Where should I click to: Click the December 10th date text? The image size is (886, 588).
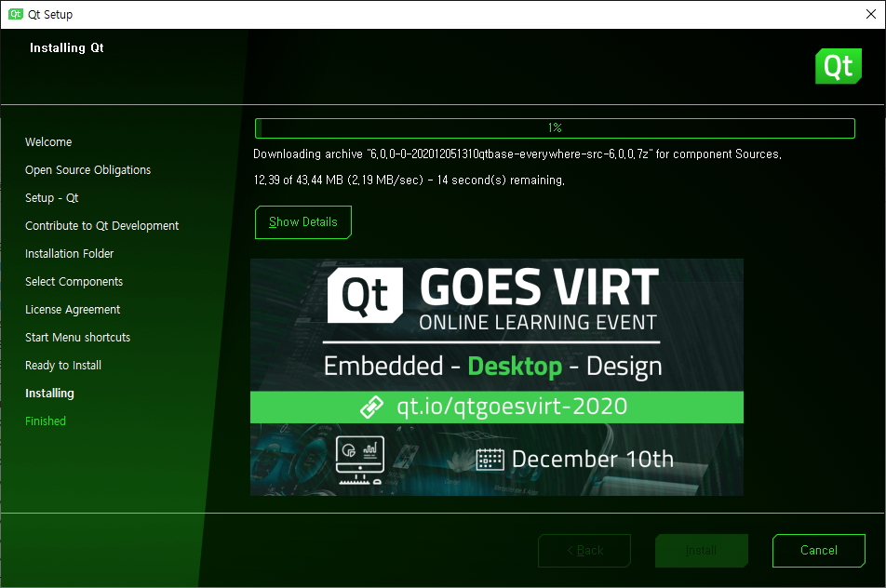[x=593, y=459]
